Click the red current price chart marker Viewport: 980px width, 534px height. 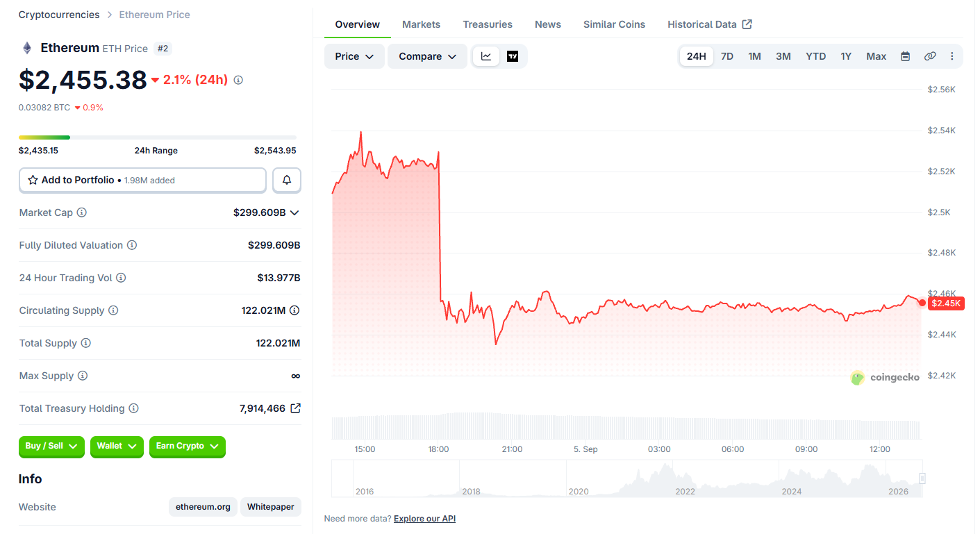coord(922,302)
